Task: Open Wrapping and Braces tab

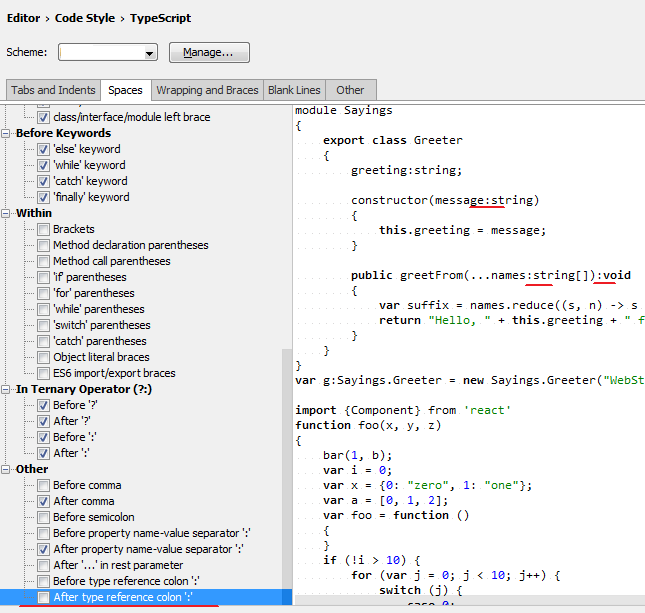Action: [207, 90]
